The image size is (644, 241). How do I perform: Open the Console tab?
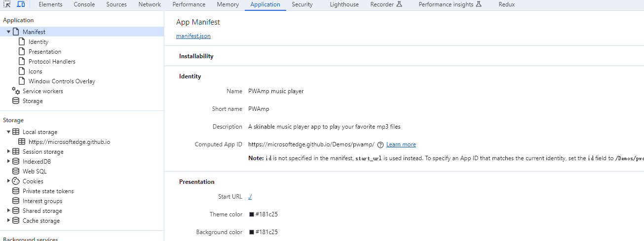84,4
